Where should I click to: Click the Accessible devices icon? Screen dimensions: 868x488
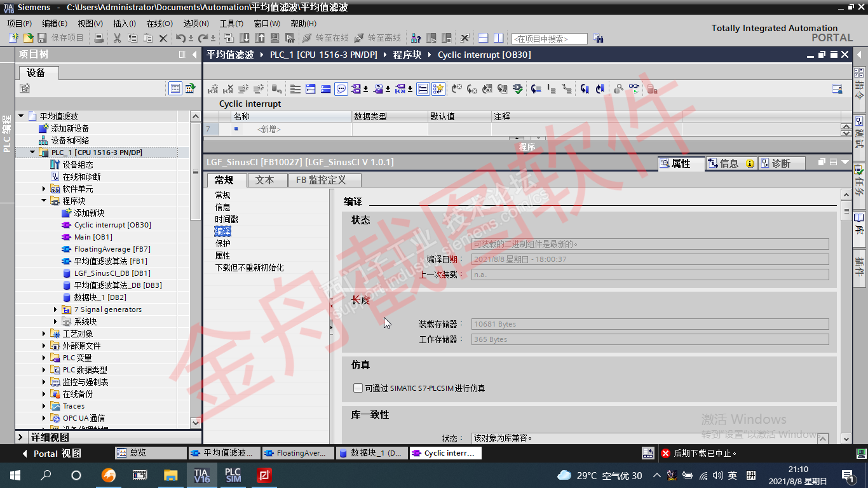[416, 38]
